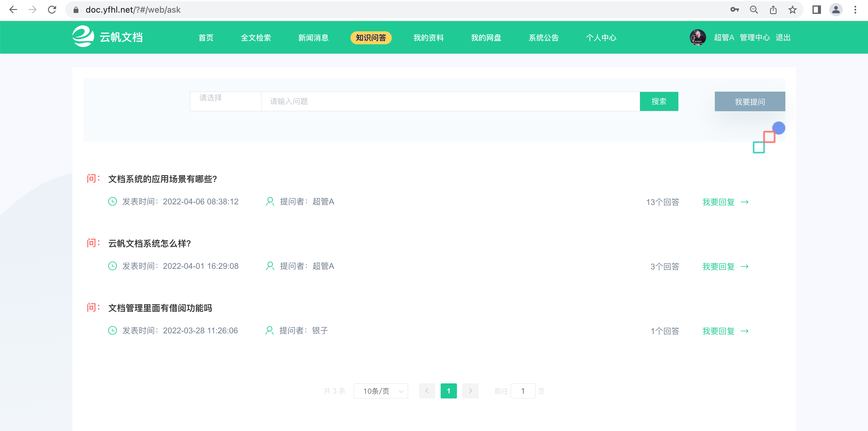Open 个人中心 navigation item
The height and width of the screenshot is (431, 868).
(x=601, y=37)
